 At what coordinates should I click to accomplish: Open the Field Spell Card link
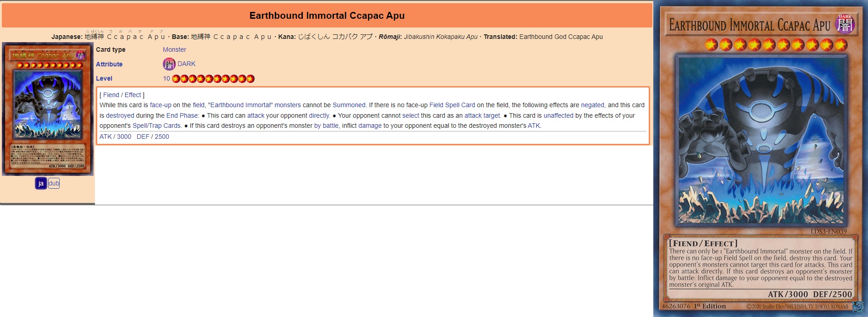pyautogui.click(x=452, y=105)
